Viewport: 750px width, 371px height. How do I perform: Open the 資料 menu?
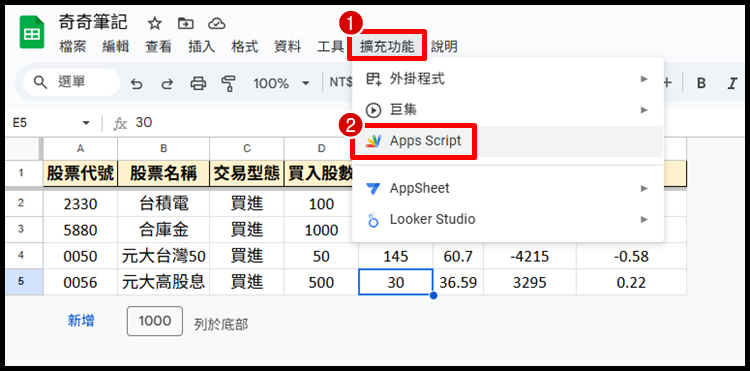(288, 46)
